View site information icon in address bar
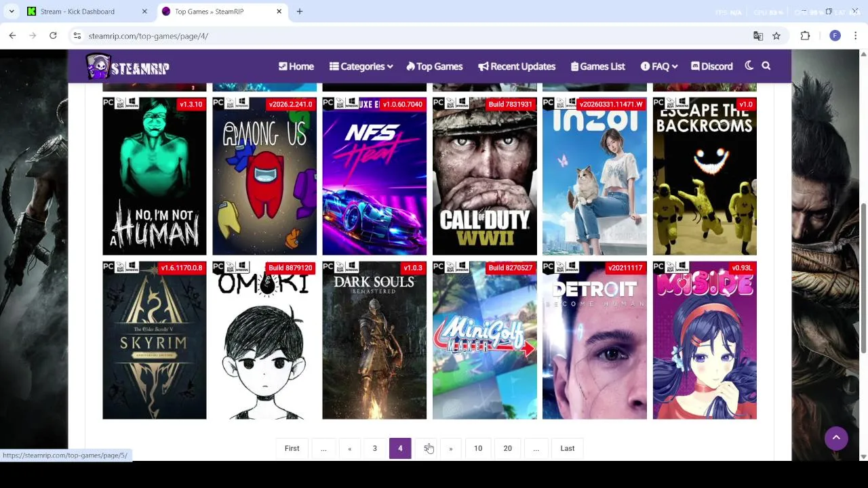 coord(77,36)
